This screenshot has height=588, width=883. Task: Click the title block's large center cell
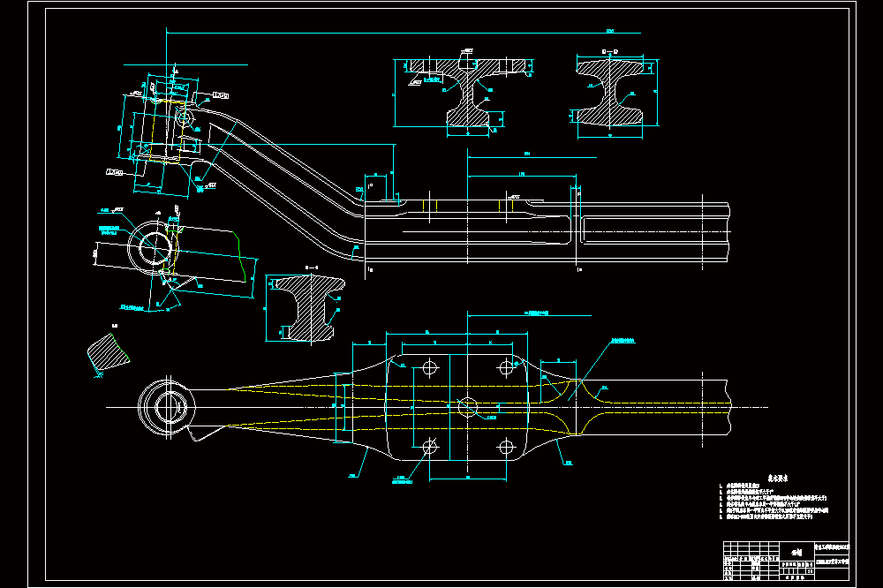pyautogui.click(x=796, y=552)
